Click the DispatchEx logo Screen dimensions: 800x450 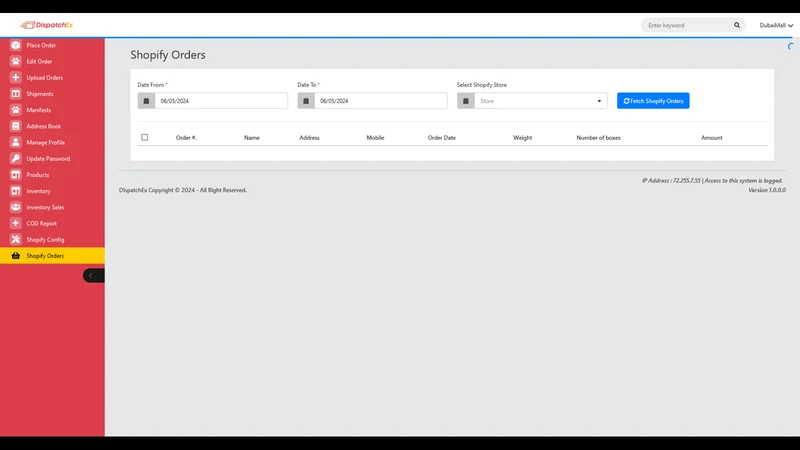[x=46, y=25]
